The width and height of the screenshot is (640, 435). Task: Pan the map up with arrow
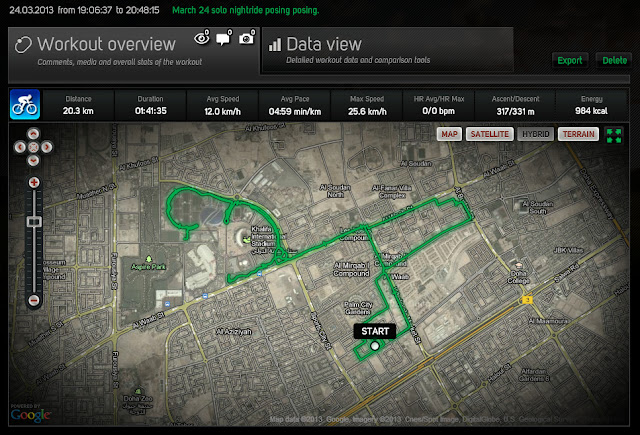33,133
